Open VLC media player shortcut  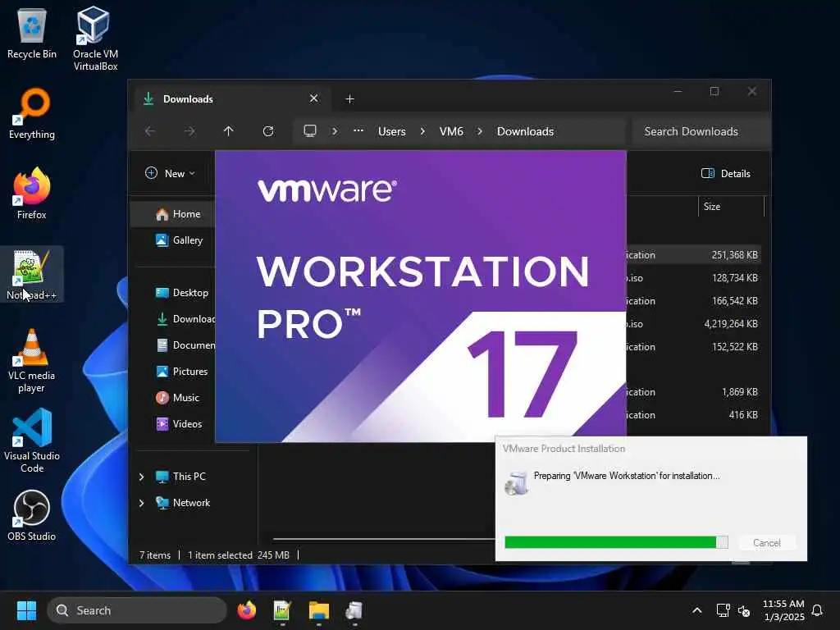[32, 361]
